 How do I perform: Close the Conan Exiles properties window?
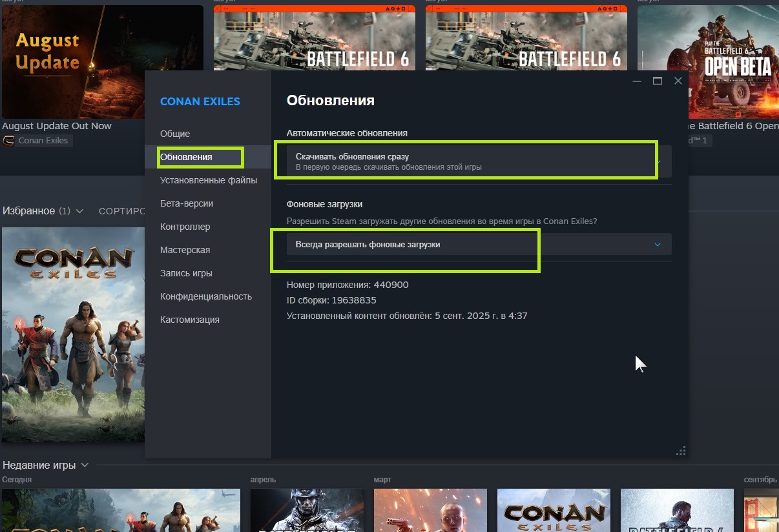pyautogui.click(x=678, y=81)
